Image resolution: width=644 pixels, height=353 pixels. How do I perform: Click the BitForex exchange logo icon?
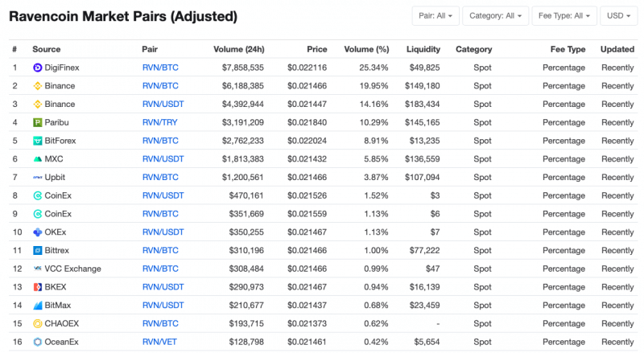pos(38,141)
